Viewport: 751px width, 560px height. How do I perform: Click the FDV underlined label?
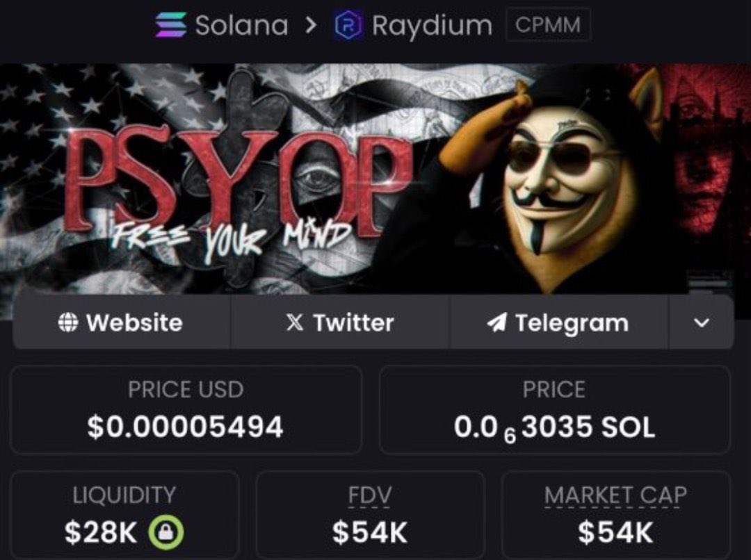pos(369,495)
